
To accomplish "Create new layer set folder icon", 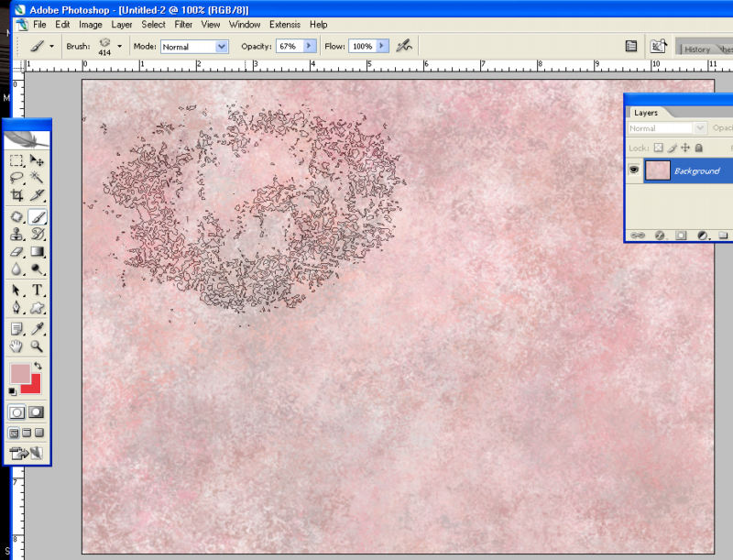I will coord(723,236).
